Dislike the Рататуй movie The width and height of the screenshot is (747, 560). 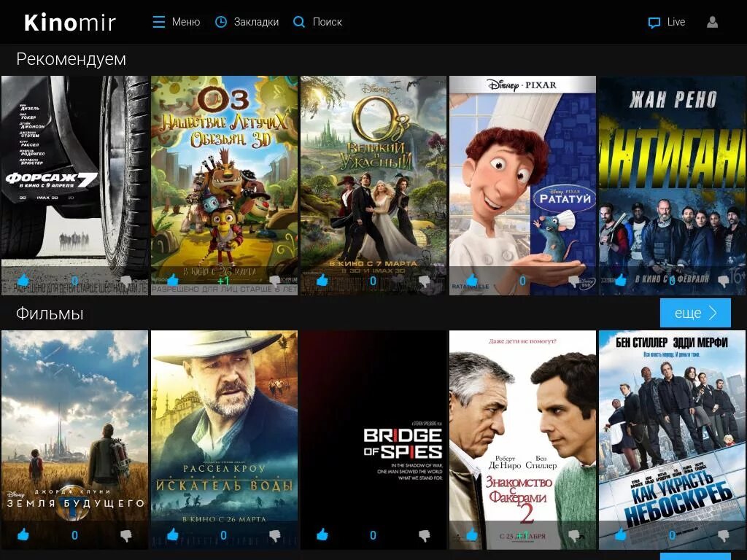point(573,281)
